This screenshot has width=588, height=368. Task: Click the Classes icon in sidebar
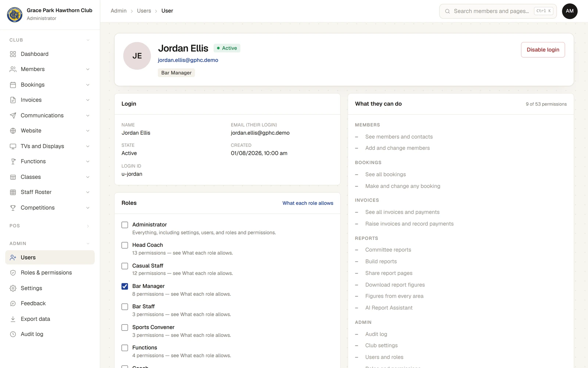[x=13, y=177]
